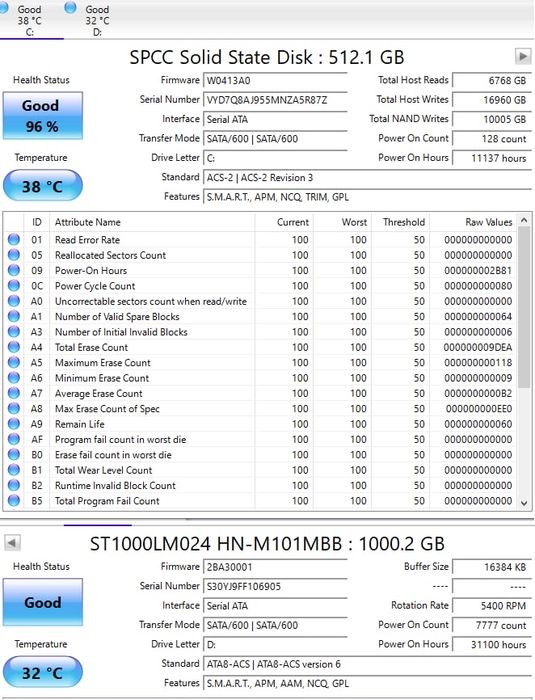
Task: Click the blue status orb for D: drive
Action: 70,8
